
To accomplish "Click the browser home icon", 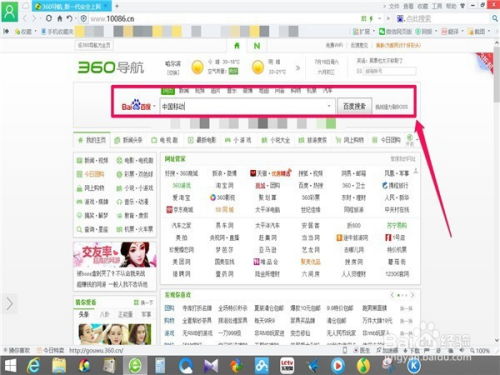I will click(59, 19).
